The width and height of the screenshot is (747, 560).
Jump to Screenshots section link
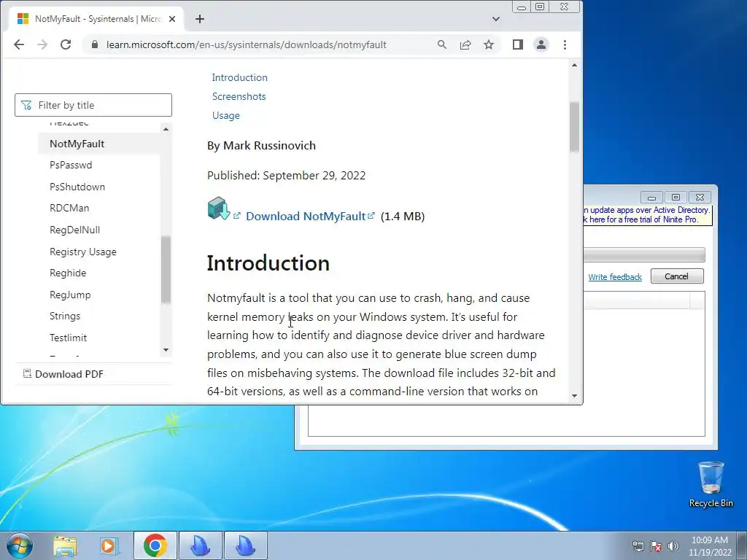[239, 97]
